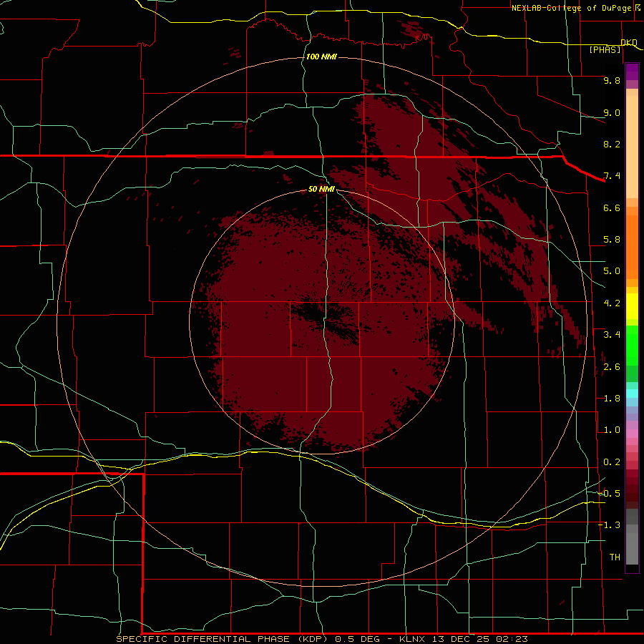This screenshot has width=644, height=644.
Task: Click the 7.4 value on the color scale
Action: (x=612, y=176)
